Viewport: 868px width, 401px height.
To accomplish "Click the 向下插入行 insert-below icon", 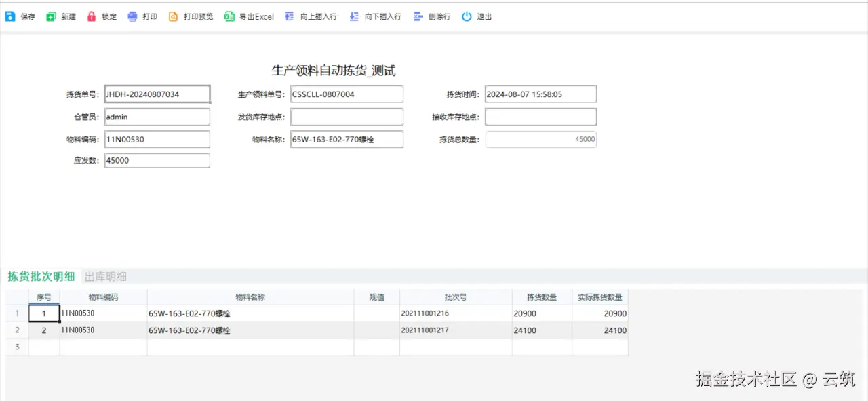I will click(x=353, y=17).
